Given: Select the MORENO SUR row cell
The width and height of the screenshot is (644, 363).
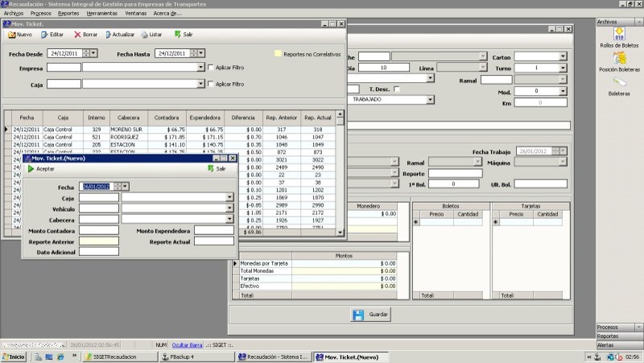Looking at the screenshot, I should [129, 130].
